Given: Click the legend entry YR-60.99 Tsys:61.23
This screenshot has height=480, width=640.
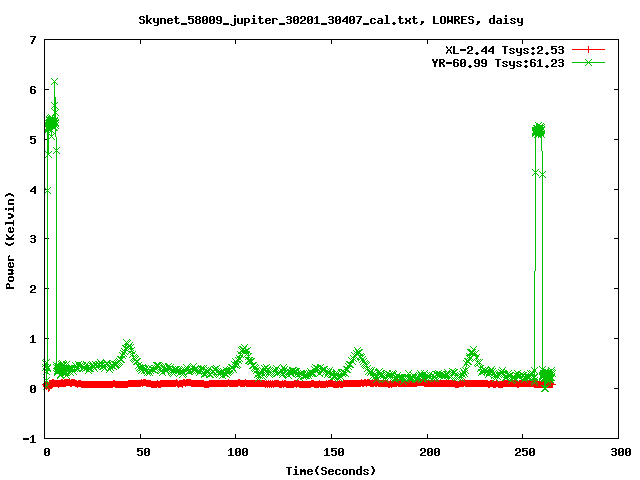Looking at the screenshot, I should click(x=498, y=63).
